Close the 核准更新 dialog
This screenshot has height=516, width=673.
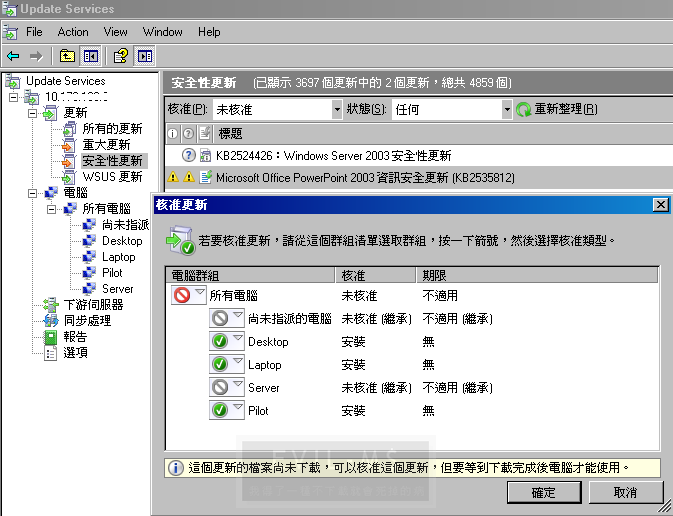click(660, 205)
